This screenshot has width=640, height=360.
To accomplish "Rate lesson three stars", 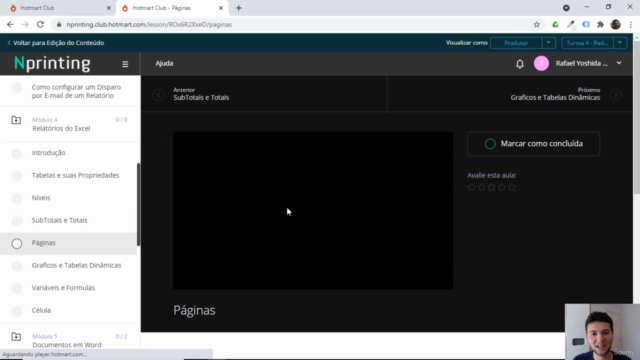I will point(491,187).
